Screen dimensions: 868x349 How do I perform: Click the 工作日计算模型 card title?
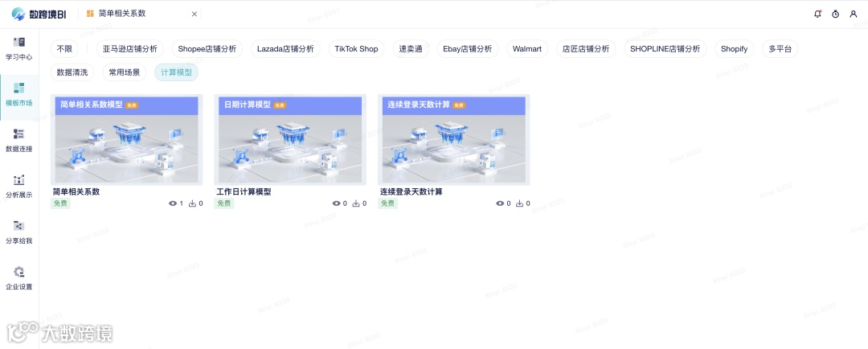click(244, 191)
